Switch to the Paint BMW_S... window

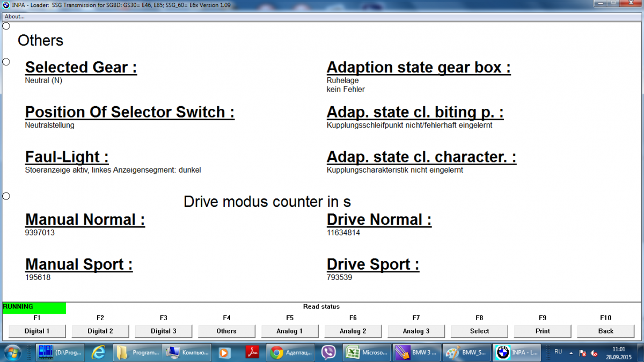(x=467, y=353)
